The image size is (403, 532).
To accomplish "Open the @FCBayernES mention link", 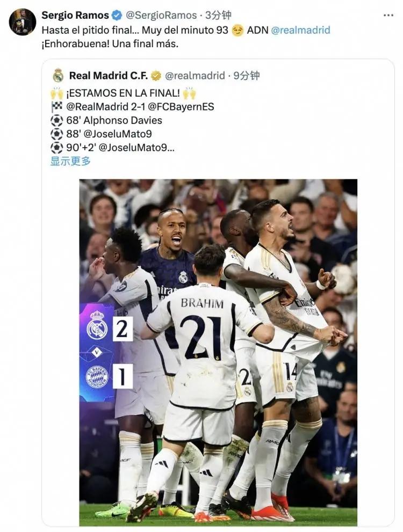I will [x=181, y=107].
